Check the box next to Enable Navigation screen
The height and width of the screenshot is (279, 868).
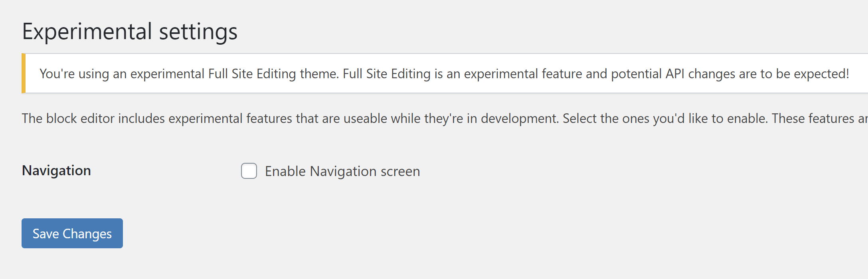[x=249, y=171]
